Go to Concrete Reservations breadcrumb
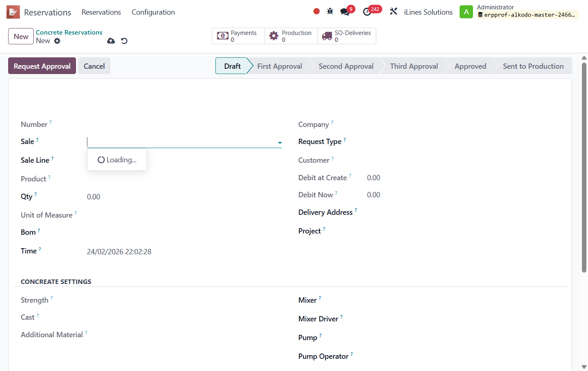This screenshot has height=371, width=588. point(69,32)
